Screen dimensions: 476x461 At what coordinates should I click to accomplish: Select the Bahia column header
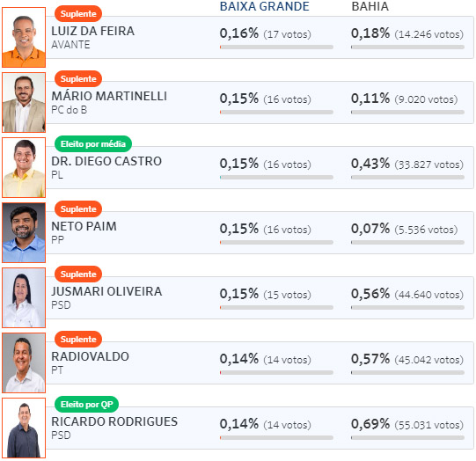click(370, 6)
